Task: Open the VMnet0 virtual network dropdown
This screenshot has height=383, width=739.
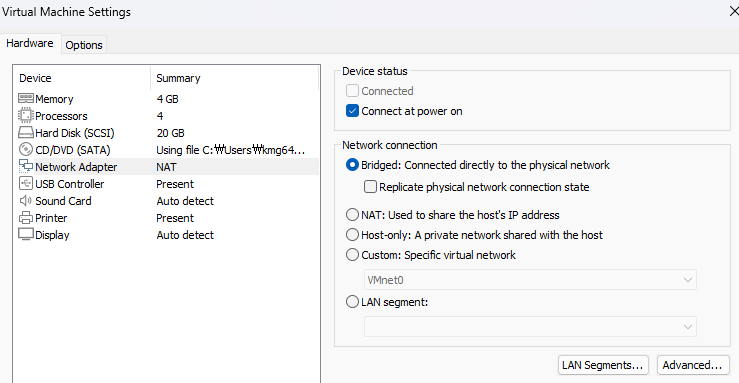Action: pos(530,280)
